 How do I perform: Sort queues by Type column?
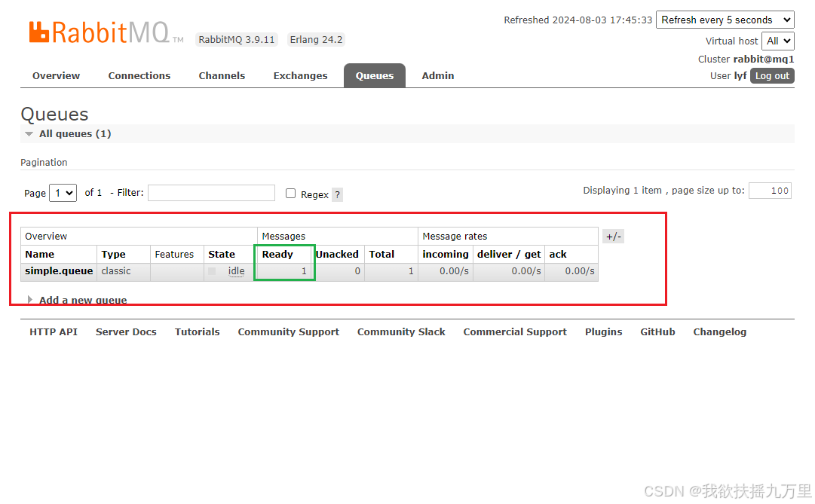pos(113,254)
